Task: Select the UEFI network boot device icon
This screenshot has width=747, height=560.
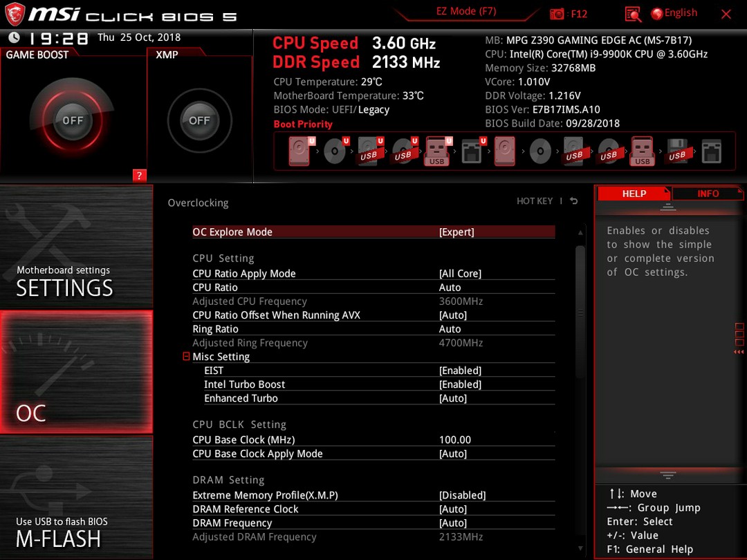Action: pyautogui.click(x=474, y=151)
